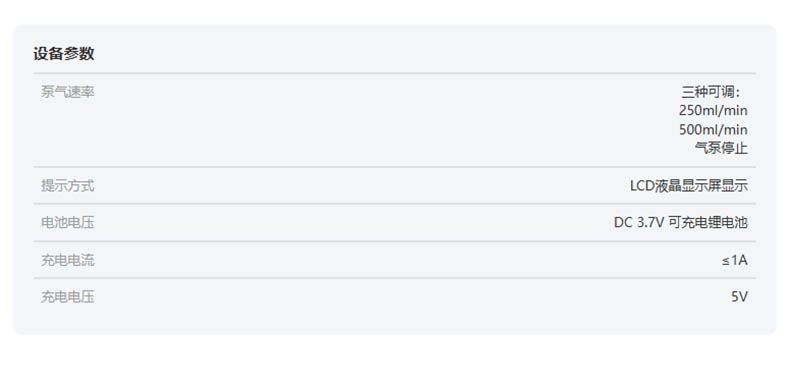Click the LCD液晶显示屏显示 value
The width and height of the screenshot is (790, 384).
coord(689,185)
